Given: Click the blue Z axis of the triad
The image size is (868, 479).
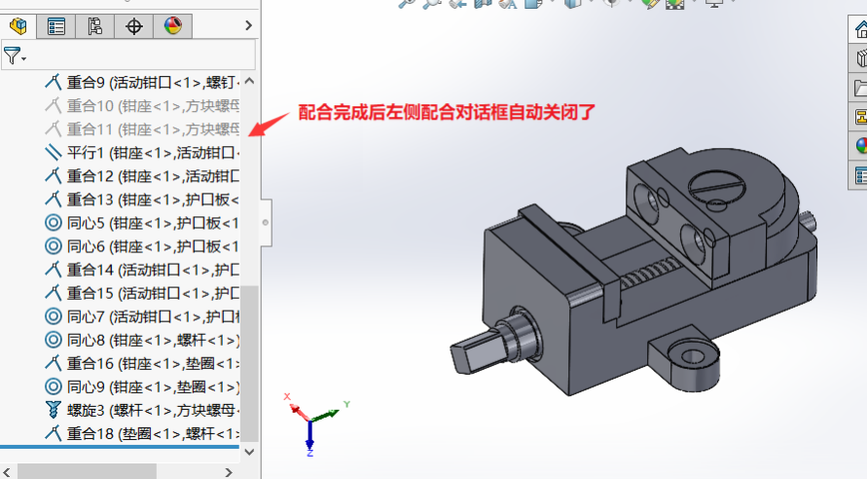Looking at the screenshot, I should click(310, 434).
